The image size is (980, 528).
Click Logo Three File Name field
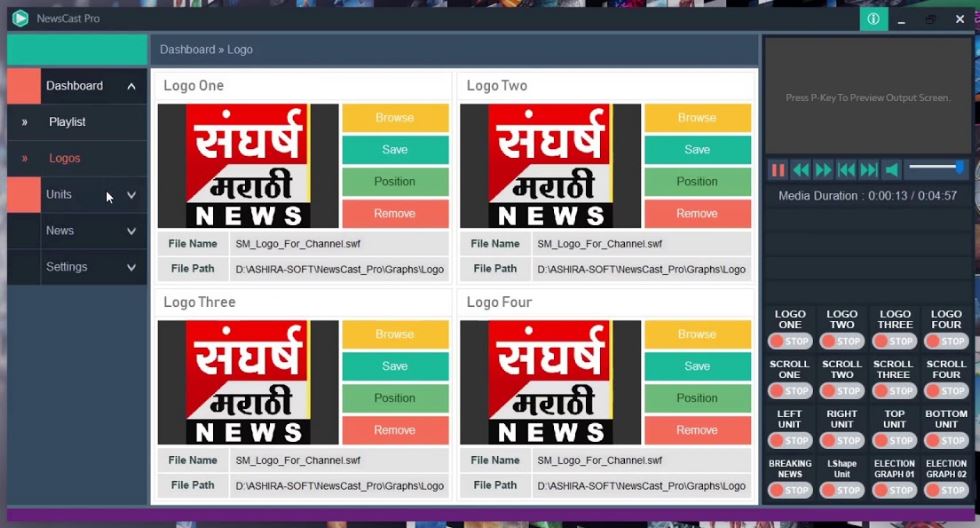(339, 461)
